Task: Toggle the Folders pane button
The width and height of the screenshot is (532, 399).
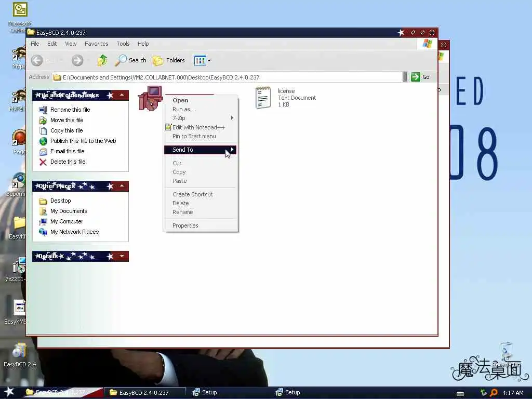Action: coord(169,60)
